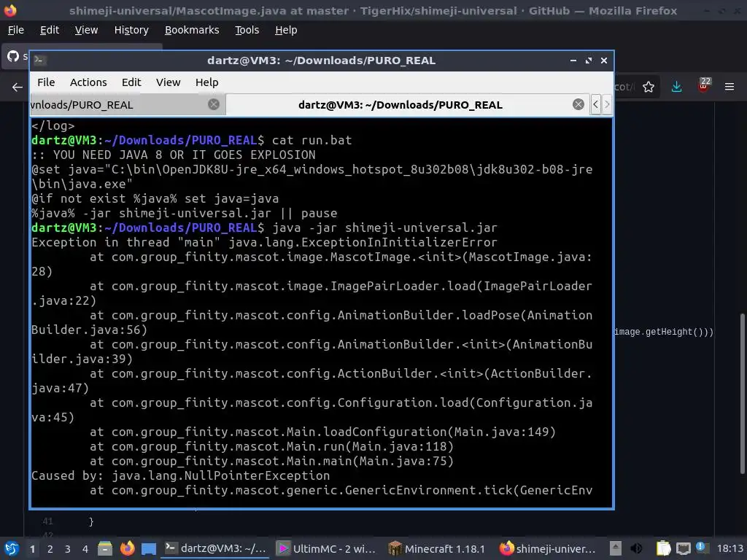Viewport: 747px width, 560px height.
Task: Switch to workspace 3
Action: tap(68, 549)
